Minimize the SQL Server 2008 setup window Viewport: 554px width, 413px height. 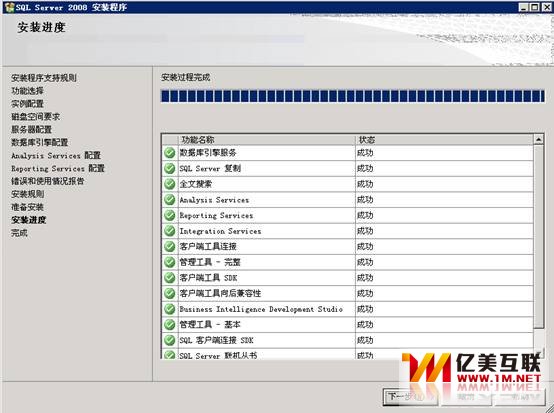click(x=524, y=7)
